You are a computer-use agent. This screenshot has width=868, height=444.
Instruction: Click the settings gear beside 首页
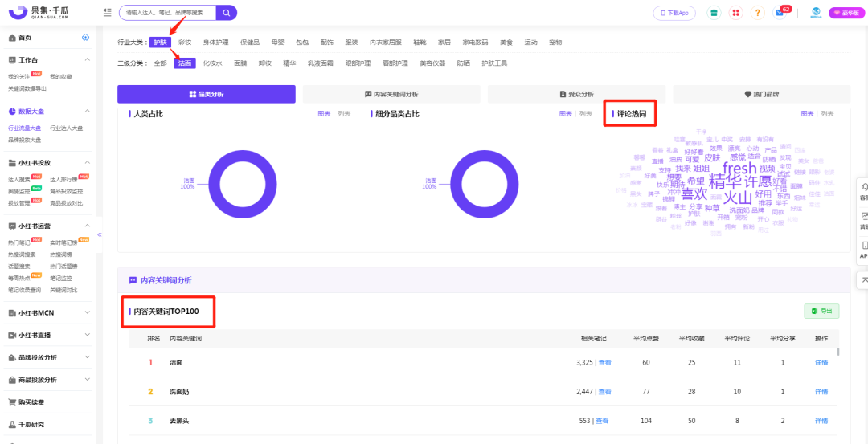click(x=86, y=38)
